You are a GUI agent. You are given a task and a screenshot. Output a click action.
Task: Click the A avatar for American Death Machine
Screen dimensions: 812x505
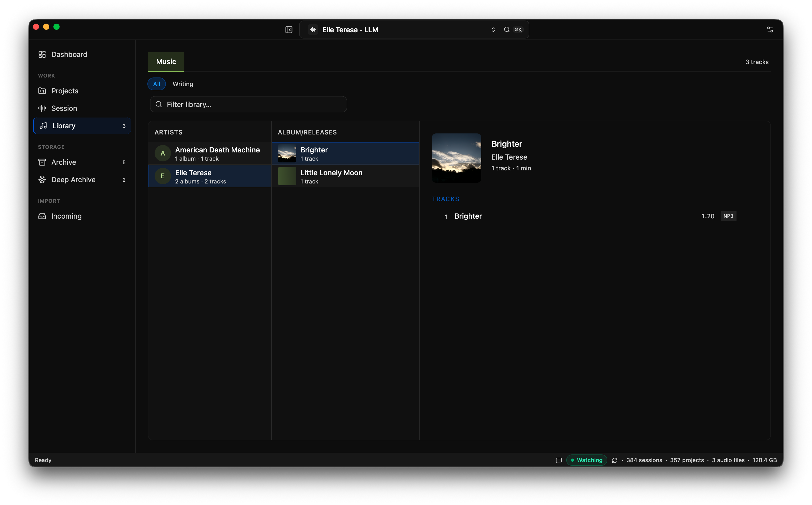[x=163, y=153]
